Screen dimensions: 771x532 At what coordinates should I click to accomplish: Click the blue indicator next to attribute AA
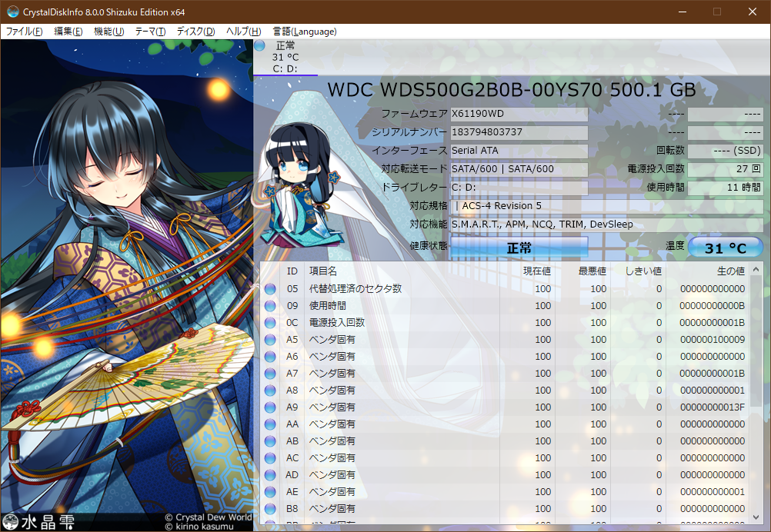(x=269, y=424)
